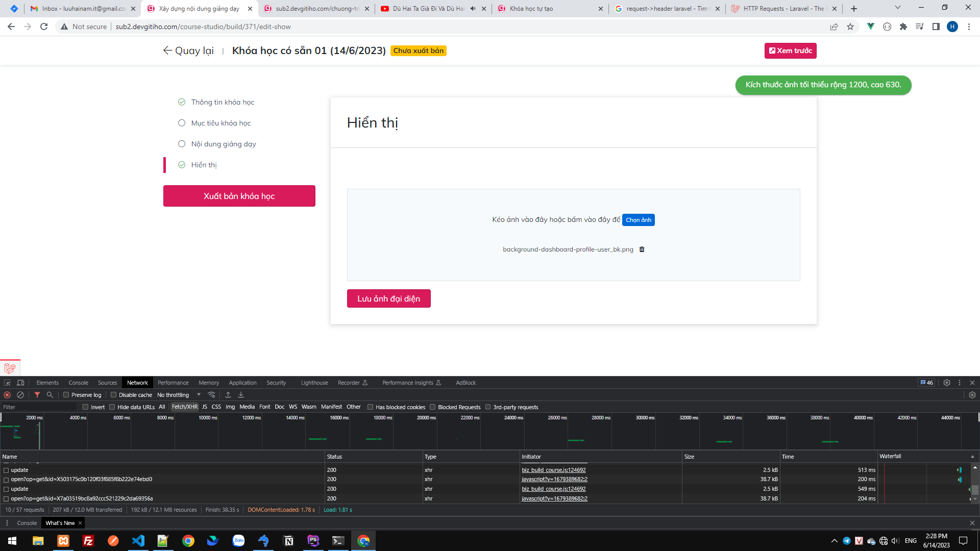This screenshot has height=551, width=980.
Task: Open Nội dung giảng dạy step
Action: click(x=224, y=144)
